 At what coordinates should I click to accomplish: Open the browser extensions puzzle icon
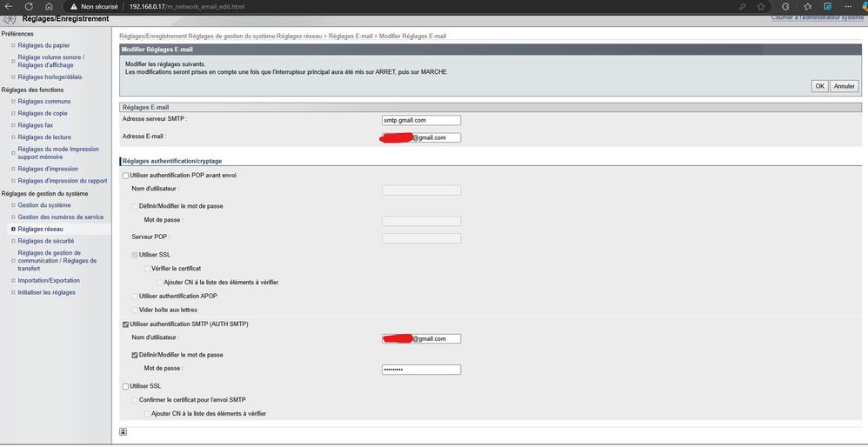[x=785, y=7]
